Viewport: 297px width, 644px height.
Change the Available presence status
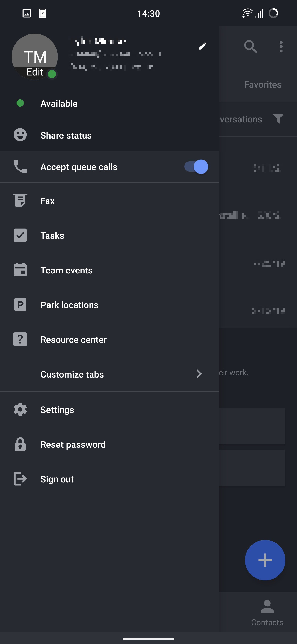[59, 103]
